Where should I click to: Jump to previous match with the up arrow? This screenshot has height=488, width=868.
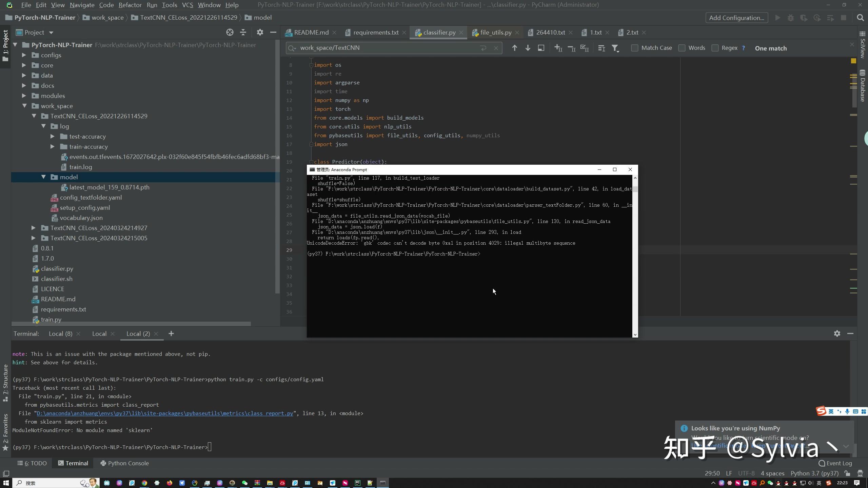pos(514,48)
